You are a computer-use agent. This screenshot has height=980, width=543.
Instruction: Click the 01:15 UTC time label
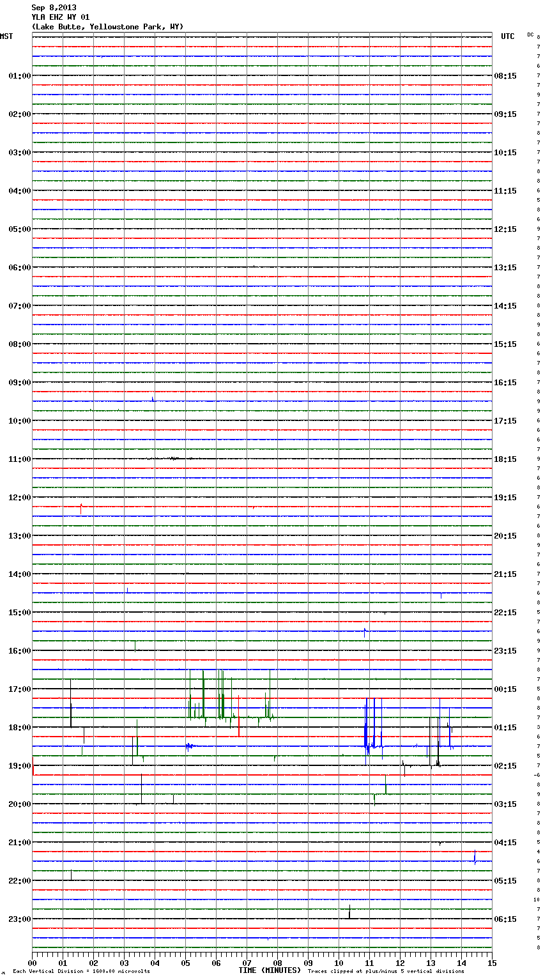point(505,728)
